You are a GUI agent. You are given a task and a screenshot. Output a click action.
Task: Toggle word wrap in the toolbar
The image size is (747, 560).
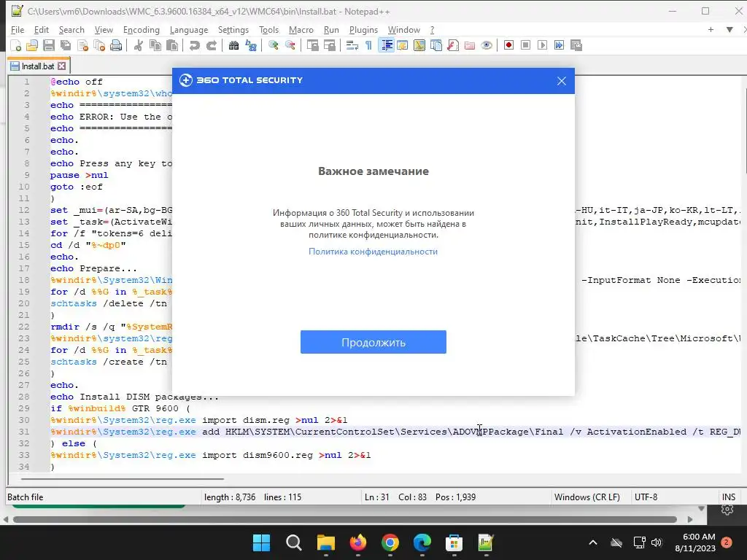click(x=352, y=45)
